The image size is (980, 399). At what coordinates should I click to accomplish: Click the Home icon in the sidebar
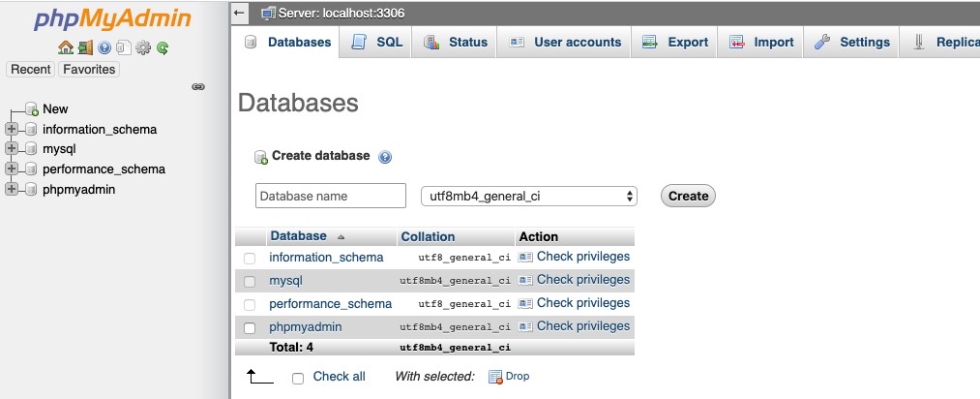[66, 47]
